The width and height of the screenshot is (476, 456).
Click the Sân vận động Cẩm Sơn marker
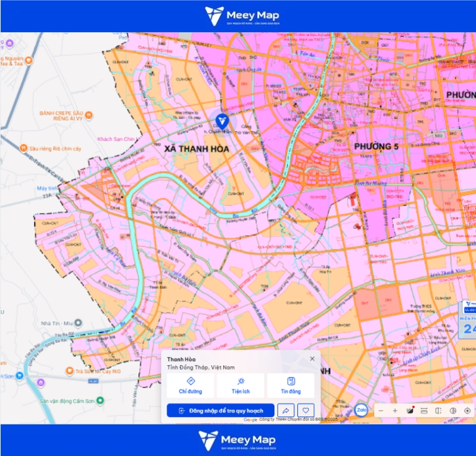click(100, 401)
